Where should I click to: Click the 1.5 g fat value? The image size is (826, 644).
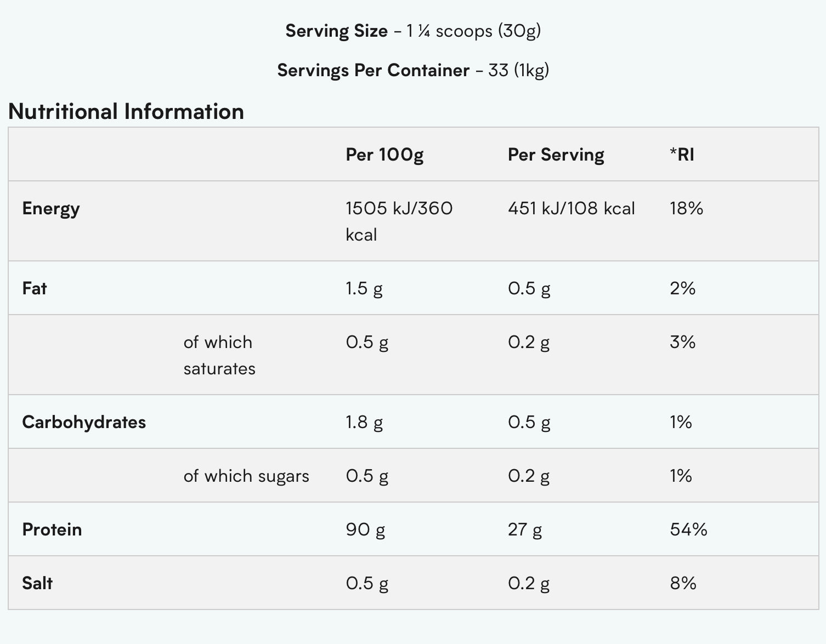click(364, 288)
